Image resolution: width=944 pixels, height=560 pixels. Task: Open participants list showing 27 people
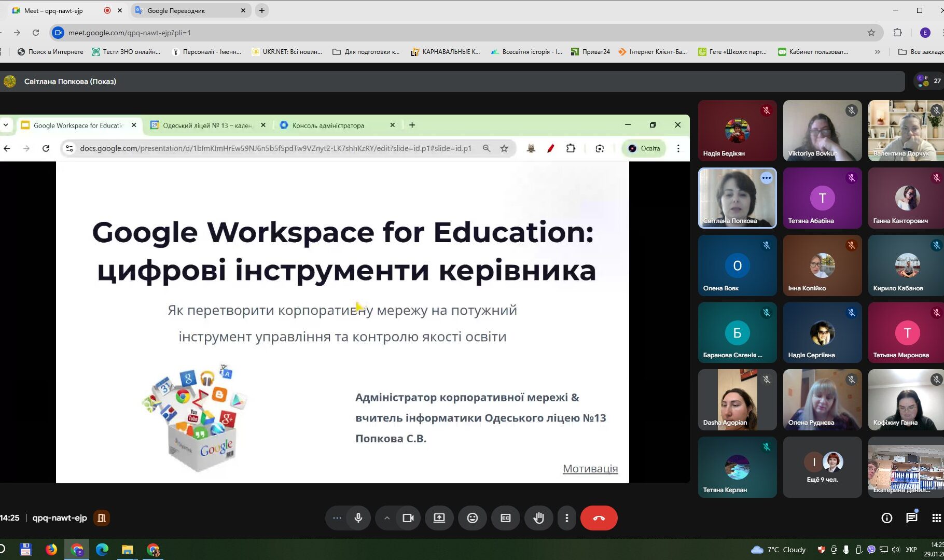point(929,81)
